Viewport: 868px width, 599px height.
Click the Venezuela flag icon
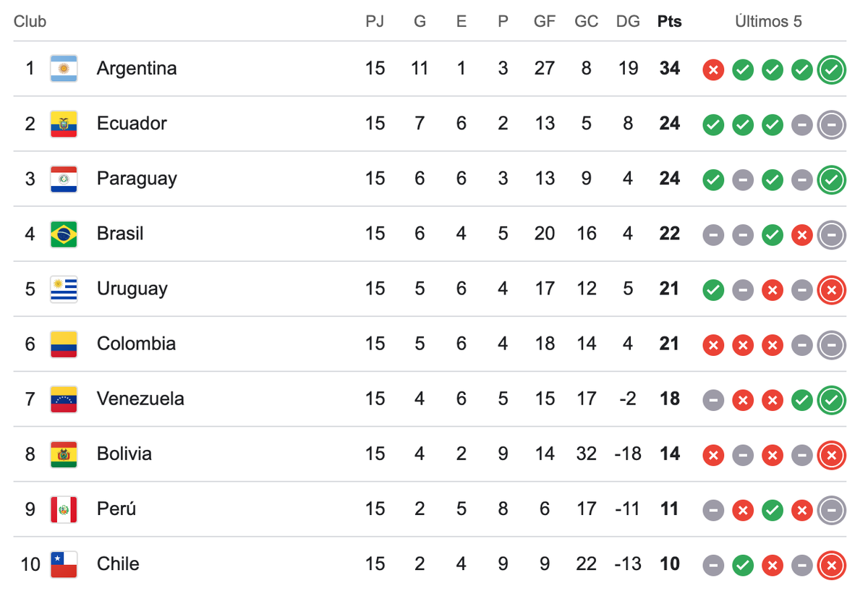click(x=64, y=399)
